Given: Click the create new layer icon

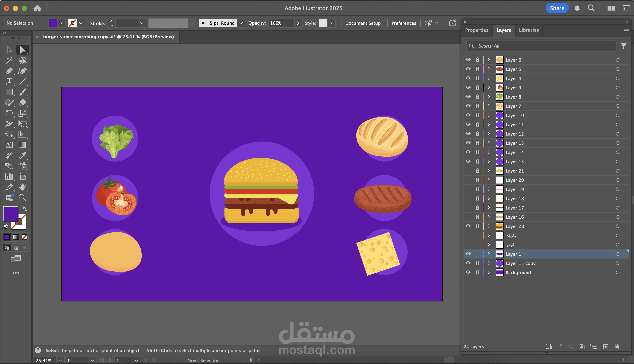Looking at the screenshot, I should (x=606, y=346).
